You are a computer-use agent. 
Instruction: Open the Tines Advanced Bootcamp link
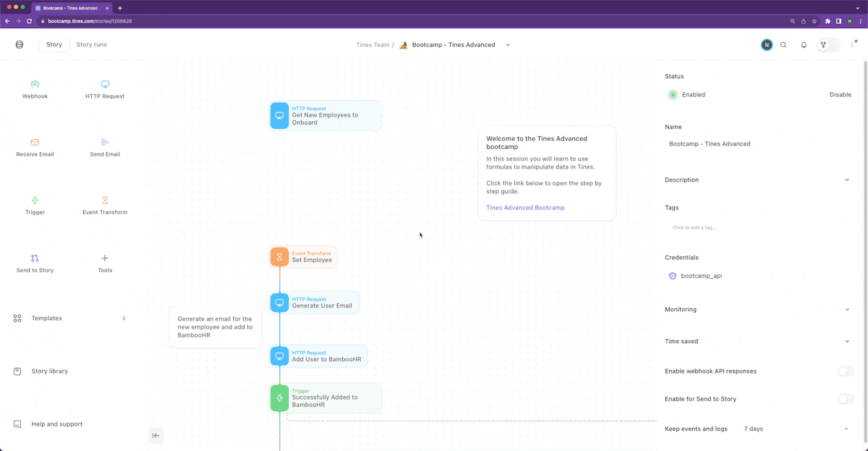click(525, 208)
